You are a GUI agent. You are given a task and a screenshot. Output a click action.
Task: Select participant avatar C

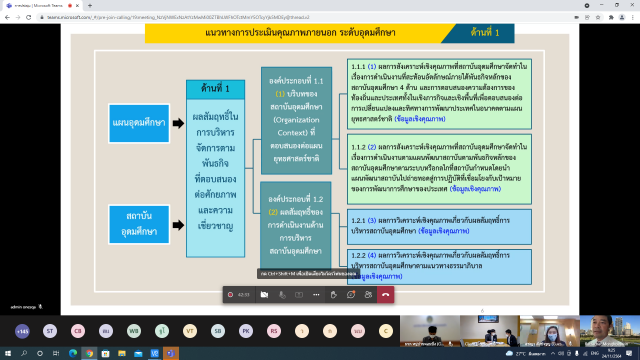[386, 331]
